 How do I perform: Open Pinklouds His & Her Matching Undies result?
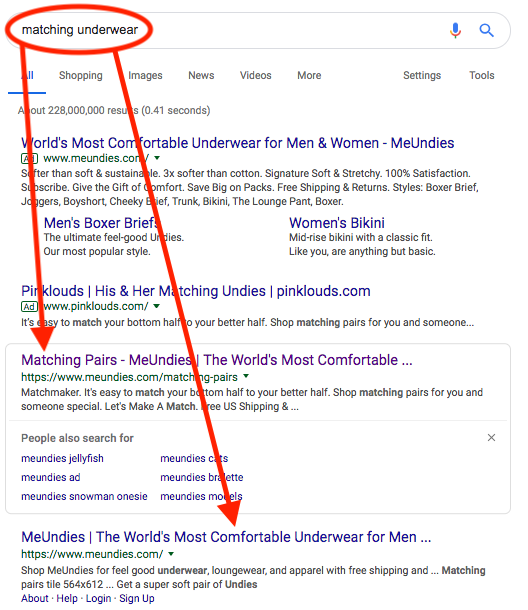click(x=196, y=291)
